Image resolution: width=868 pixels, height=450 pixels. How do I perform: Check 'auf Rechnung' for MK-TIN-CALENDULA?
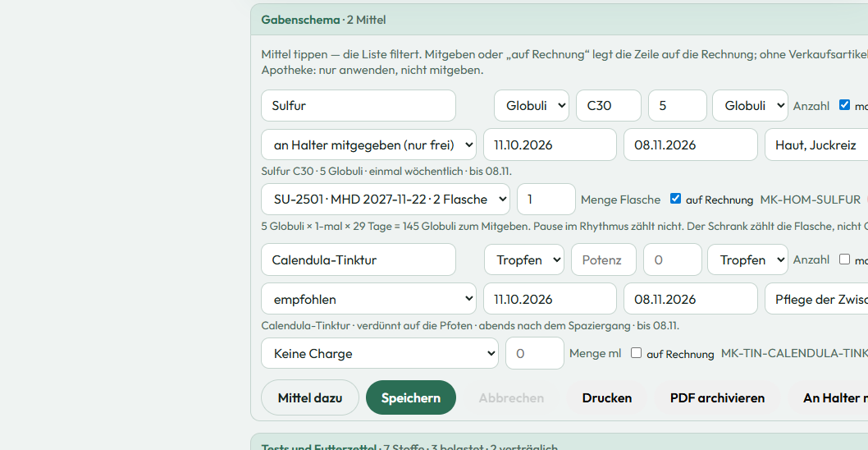pos(636,352)
